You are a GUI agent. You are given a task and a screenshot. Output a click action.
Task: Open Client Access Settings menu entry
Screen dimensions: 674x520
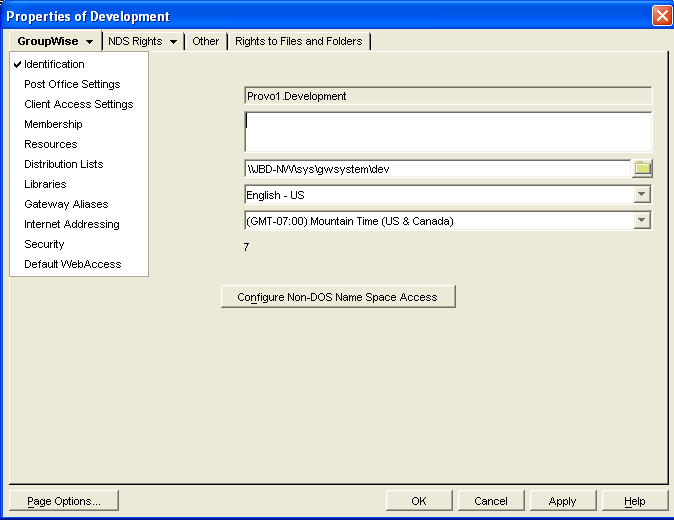coord(79,104)
